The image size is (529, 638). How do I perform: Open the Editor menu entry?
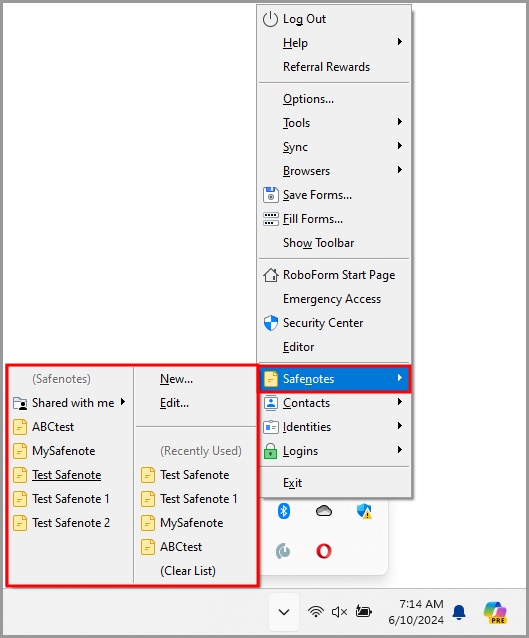299,347
